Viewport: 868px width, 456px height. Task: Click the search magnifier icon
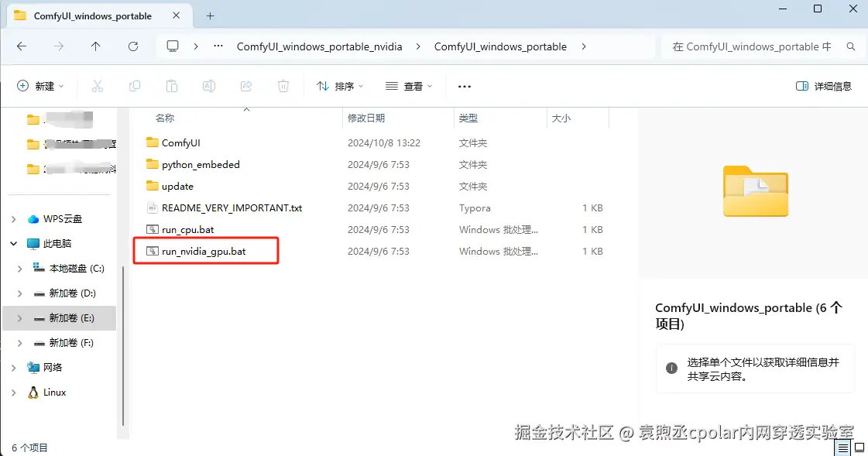click(851, 46)
